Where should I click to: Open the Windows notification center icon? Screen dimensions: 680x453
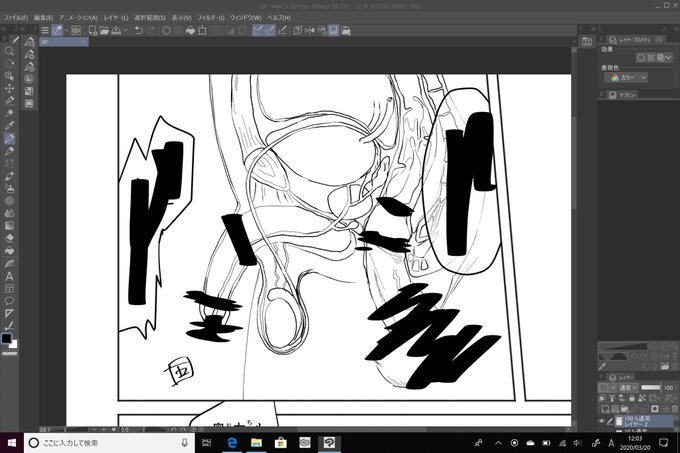pos(664,443)
